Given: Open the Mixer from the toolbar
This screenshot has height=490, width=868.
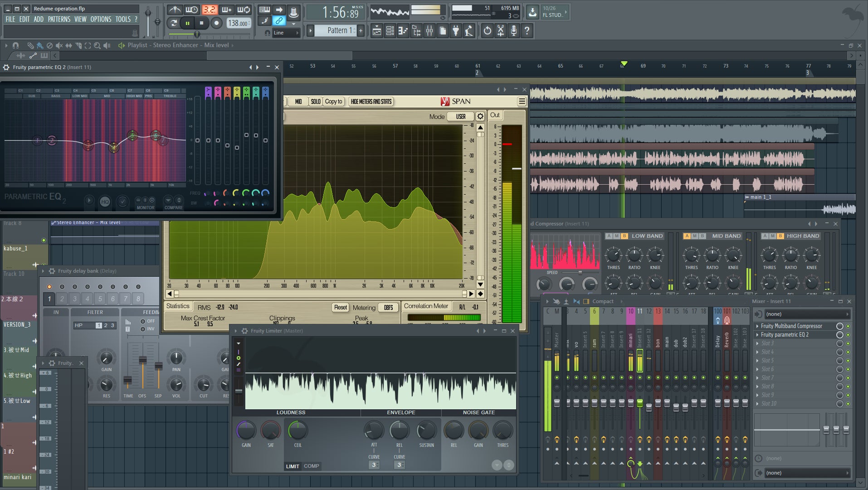Looking at the screenshot, I should point(429,31).
